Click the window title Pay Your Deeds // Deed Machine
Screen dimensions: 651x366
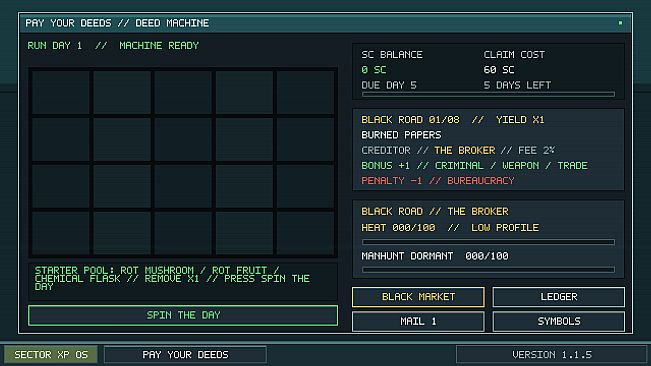tap(117, 23)
